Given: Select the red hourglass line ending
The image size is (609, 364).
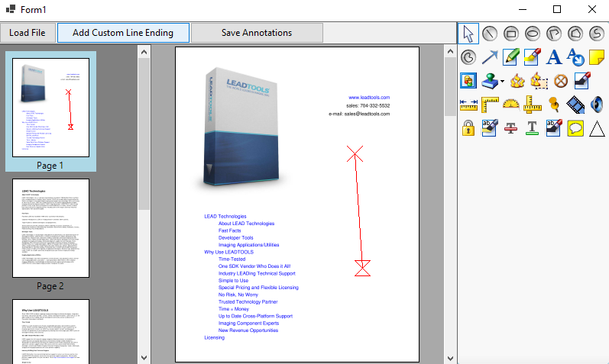Looking at the screenshot, I should [362, 268].
